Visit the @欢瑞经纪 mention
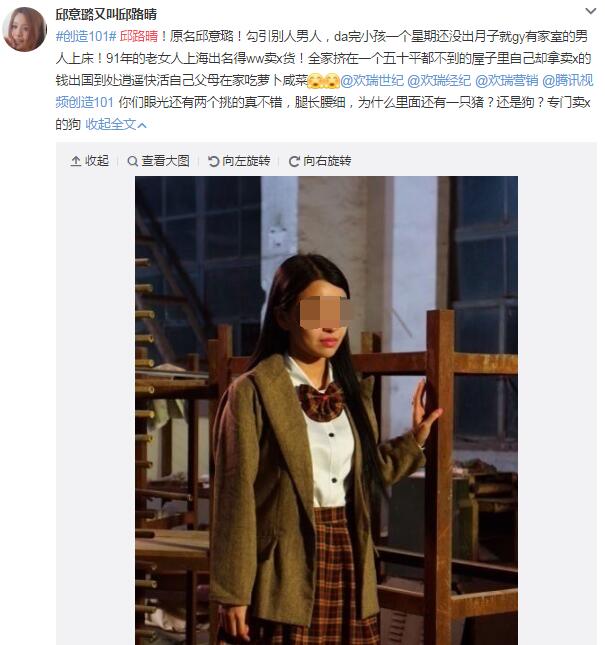This screenshot has height=645, width=605. [439, 80]
